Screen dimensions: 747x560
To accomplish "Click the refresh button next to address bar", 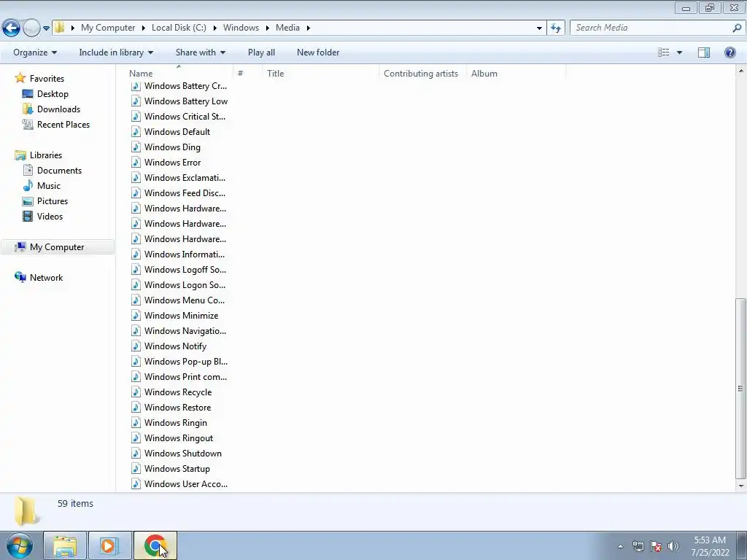I will 555,28.
